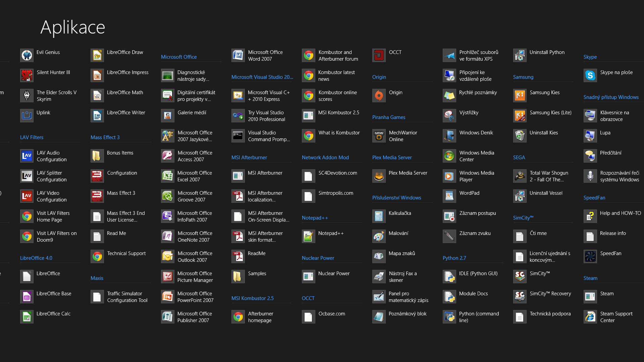Screen dimensions: 644x362
Task: Open Microsoft Office Outlook 2007 icon
Action: (168, 256)
